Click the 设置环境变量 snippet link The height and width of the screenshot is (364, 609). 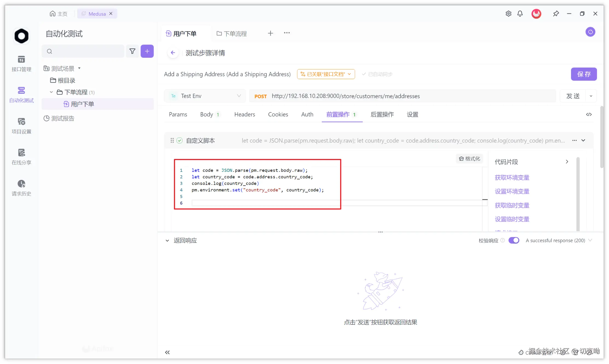point(512,191)
